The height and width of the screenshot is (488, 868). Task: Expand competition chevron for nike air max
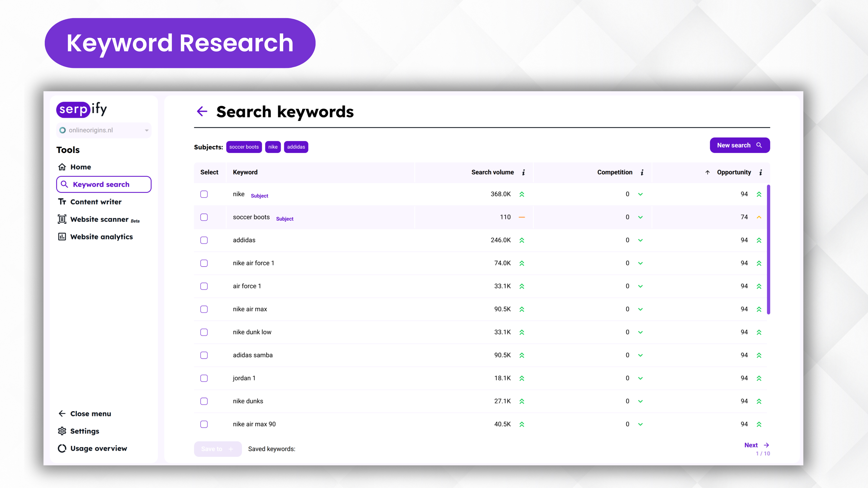coord(640,309)
